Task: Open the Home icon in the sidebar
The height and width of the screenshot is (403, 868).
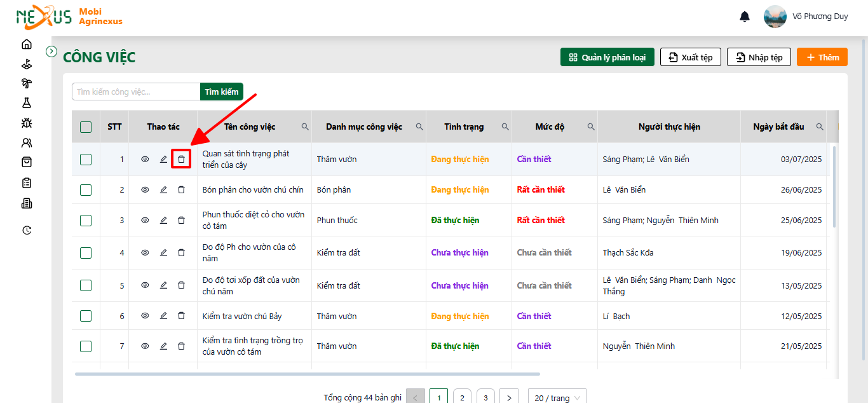Action: pyautogui.click(x=26, y=44)
